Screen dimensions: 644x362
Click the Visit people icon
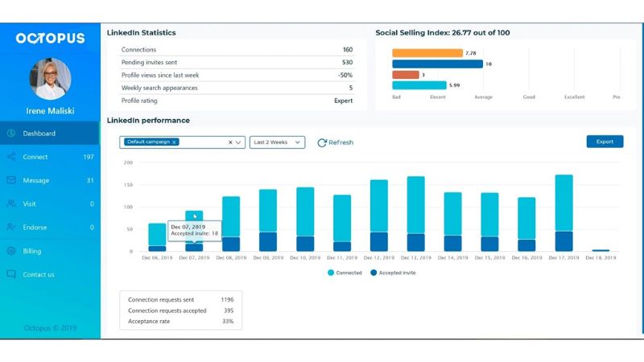[x=11, y=204]
